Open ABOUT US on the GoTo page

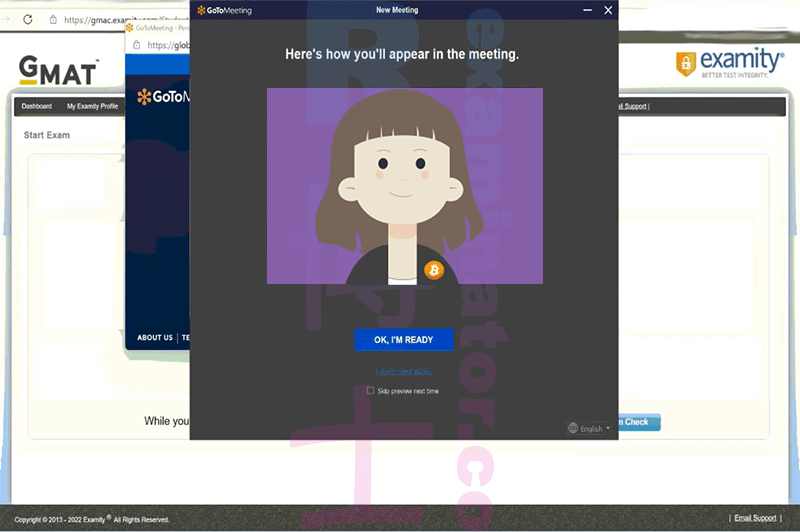point(155,337)
